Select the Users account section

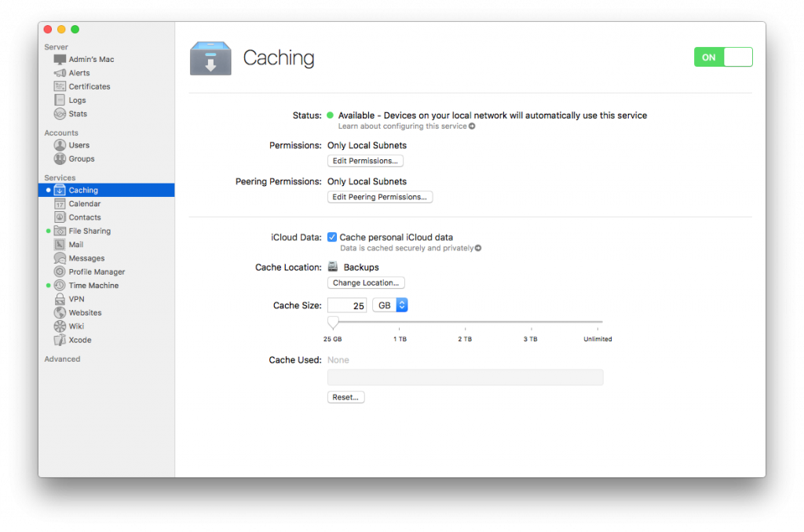(x=78, y=144)
